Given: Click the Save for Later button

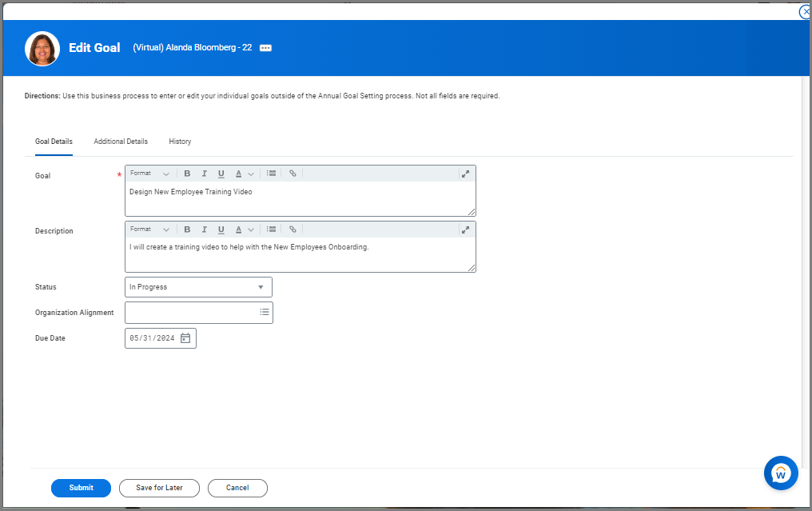Looking at the screenshot, I should [159, 488].
